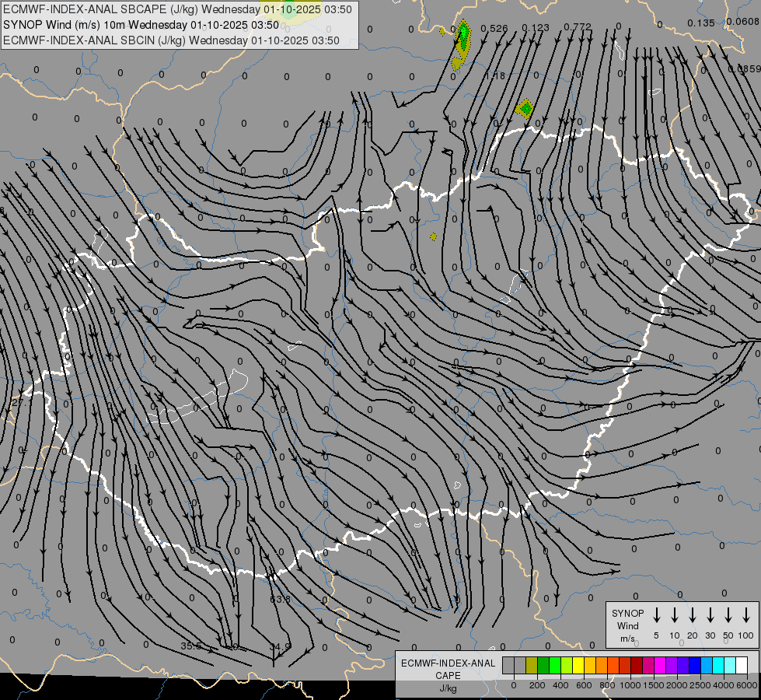
Task: Click the 0.526 CAPE value label
Action: [494, 29]
